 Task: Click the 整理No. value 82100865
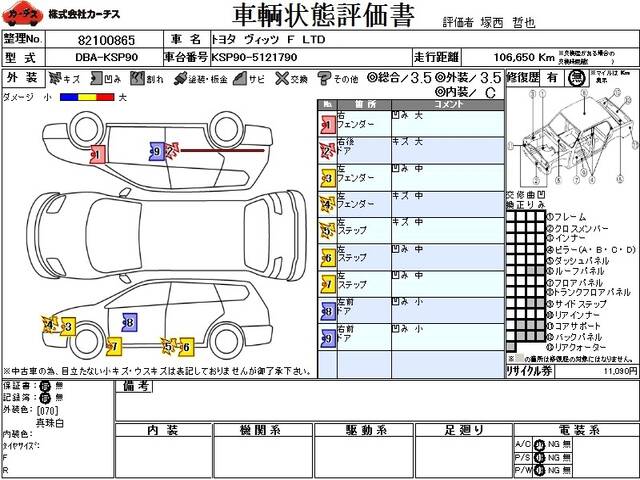point(106,40)
